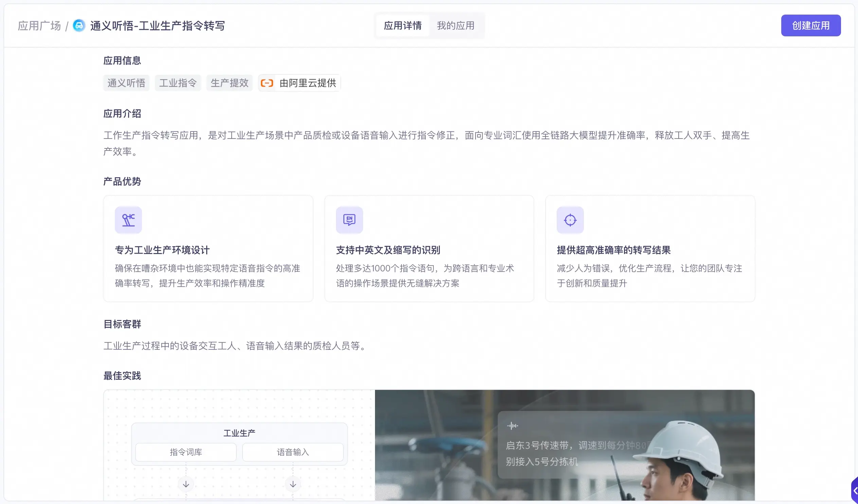Switch to the 我的应用 tab
The width and height of the screenshot is (858, 504).
[x=455, y=25]
